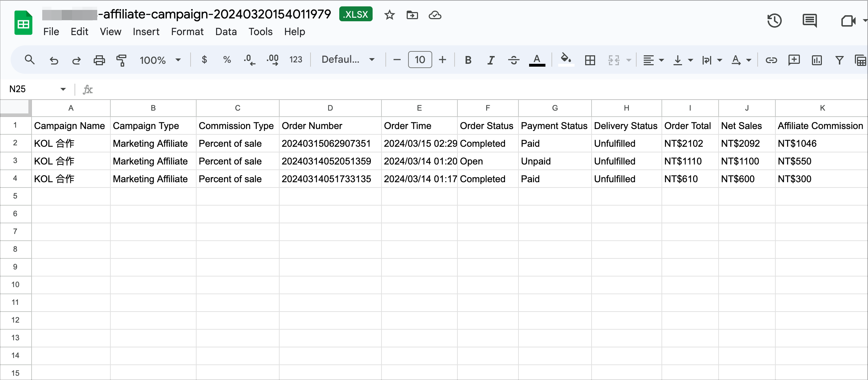868x380 pixels.
Task: Click the Affiliate Commission header cell
Action: pos(821,125)
